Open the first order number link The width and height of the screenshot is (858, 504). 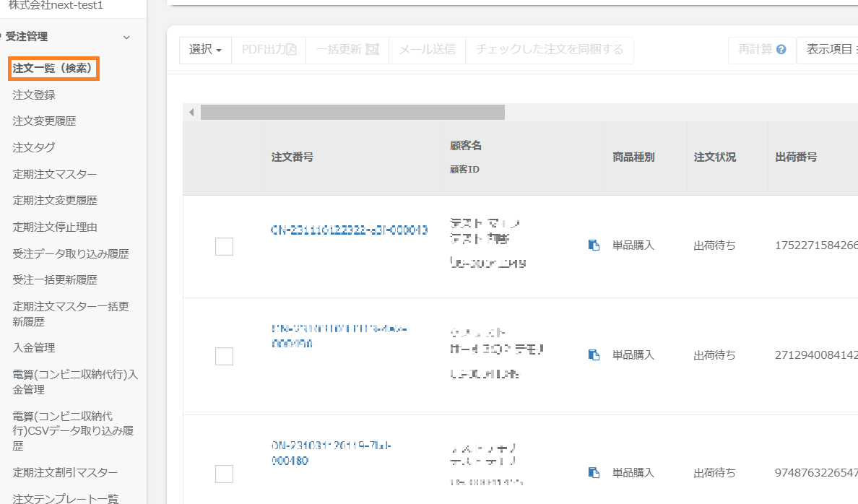[349, 230]
